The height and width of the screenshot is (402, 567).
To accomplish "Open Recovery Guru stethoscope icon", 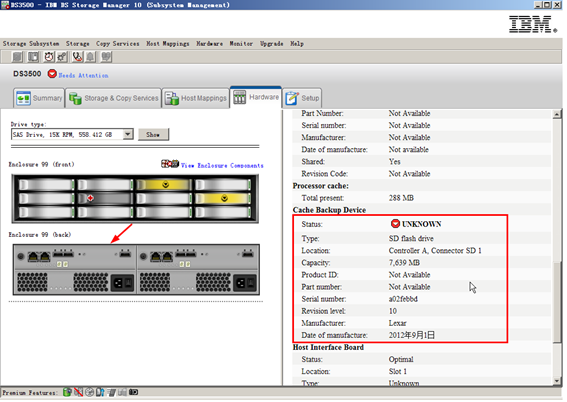I will 77,57.
